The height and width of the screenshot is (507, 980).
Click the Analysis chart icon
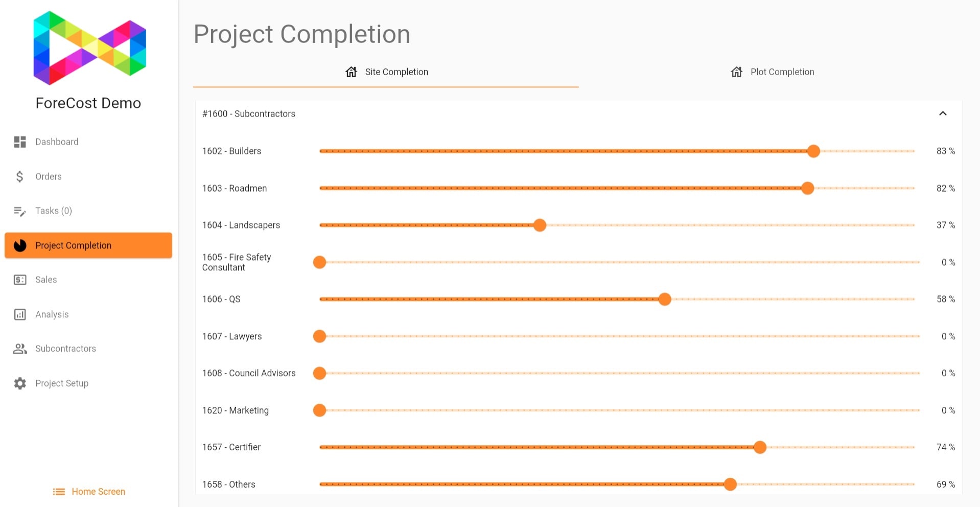(20, 314)
